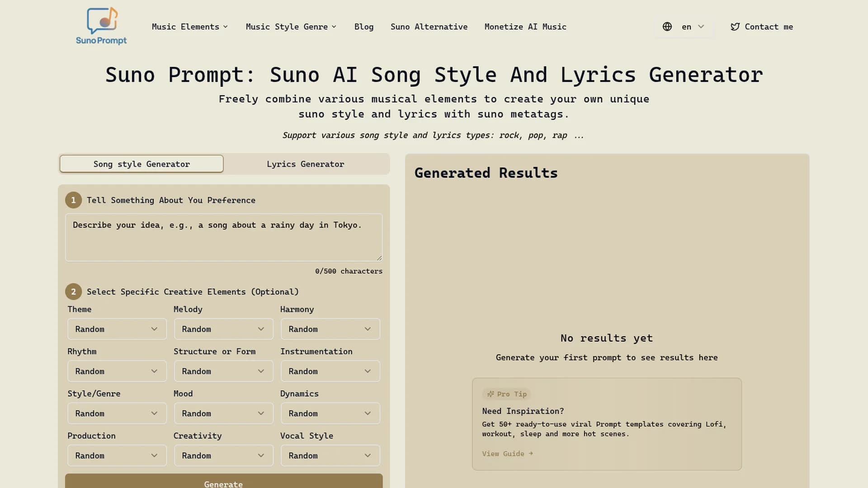Click the Music Elements chevron arrow
868x488 pixels.
(x=226, y=27)
